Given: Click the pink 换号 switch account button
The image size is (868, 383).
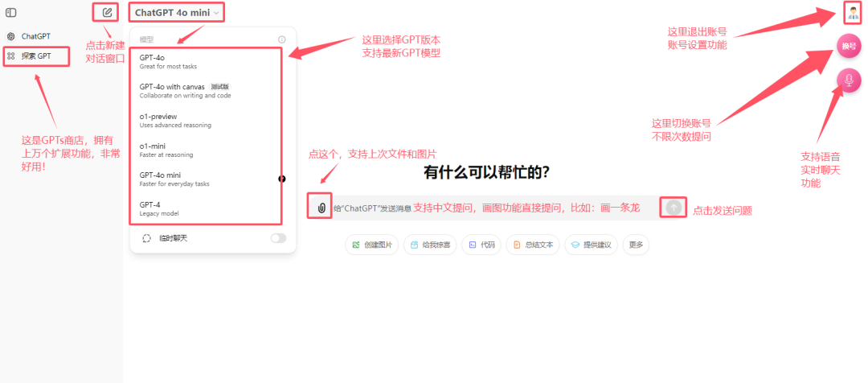Looking at the screenshot, I should pos(849,46).
